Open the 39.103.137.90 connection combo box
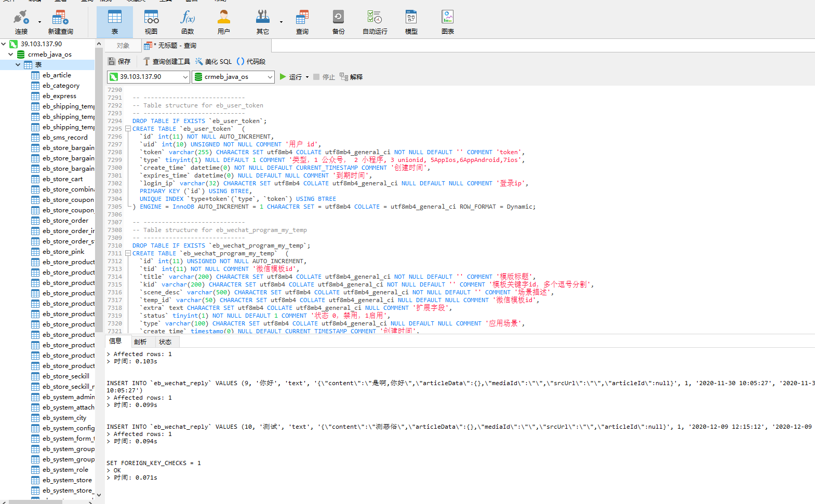The width and height of the screenshot is (815, 504). coord(149,77)
